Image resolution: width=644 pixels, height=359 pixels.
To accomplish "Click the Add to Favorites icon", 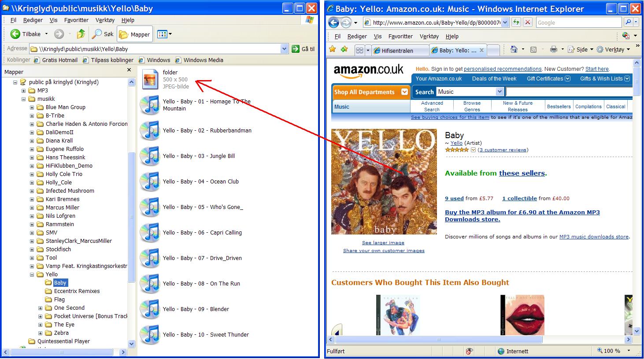I will pos(344,49).
